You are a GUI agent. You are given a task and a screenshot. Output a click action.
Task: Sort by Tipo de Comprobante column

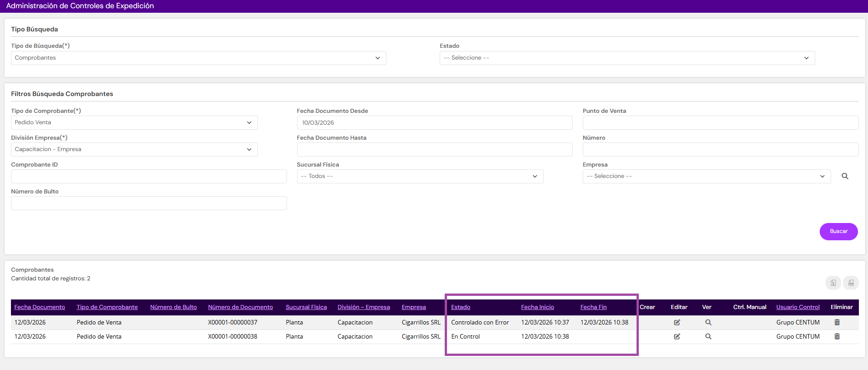click(107, 307)
